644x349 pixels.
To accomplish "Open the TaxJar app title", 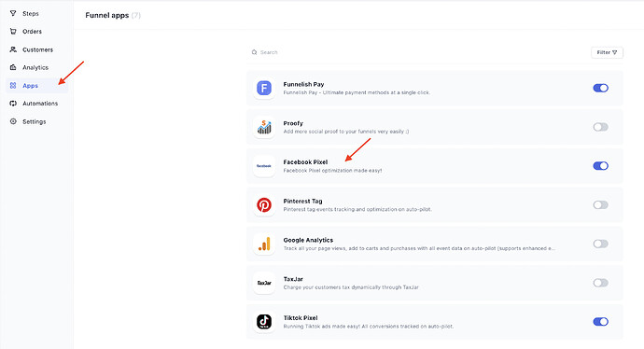I will tap(293, 279).
